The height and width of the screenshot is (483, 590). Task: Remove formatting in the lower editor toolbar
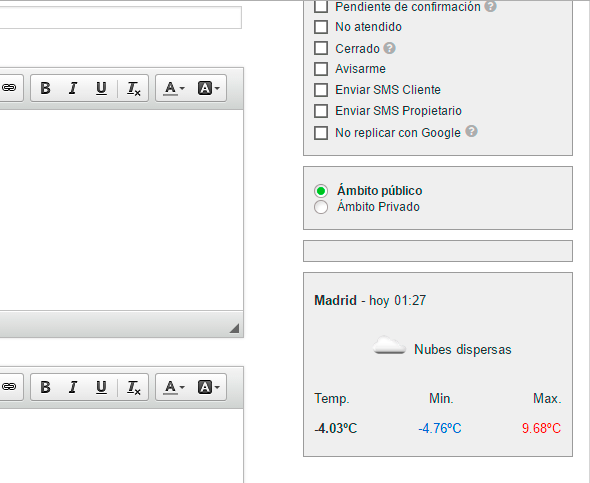pos(133,387)
